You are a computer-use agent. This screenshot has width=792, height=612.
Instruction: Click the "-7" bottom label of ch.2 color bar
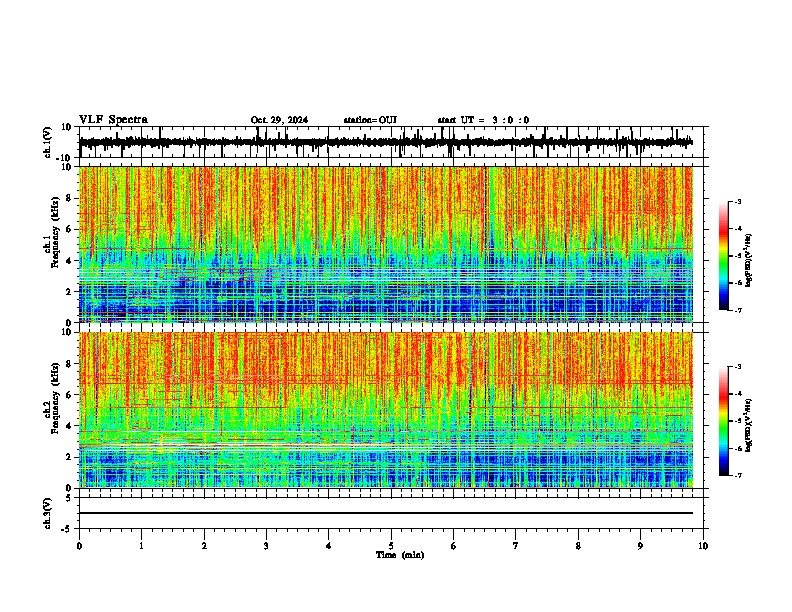click(737, 475)
